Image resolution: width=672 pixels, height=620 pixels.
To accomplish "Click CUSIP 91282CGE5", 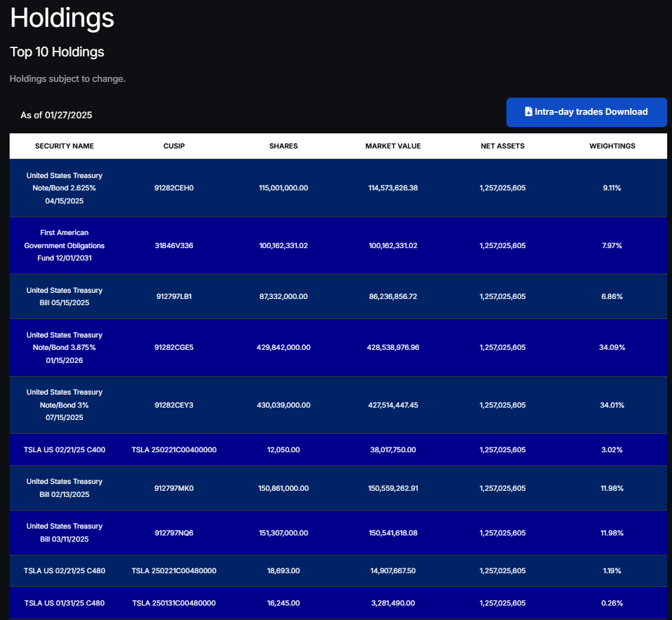I will pyautogui.click(x=174, y=347).
